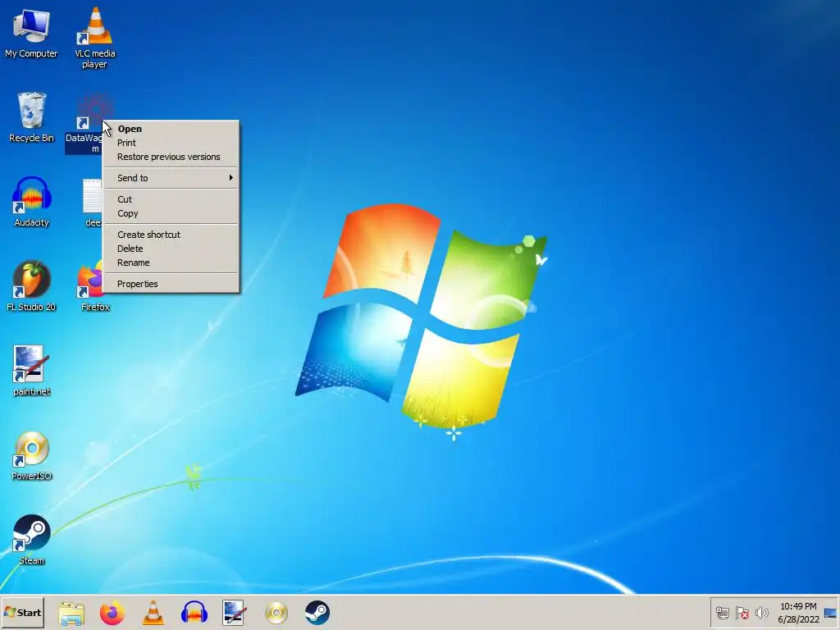The width and height of the screenshot is (840, 630).
Task: Launch PowerISO from the taskbar
Action: (x=276, y=613)
